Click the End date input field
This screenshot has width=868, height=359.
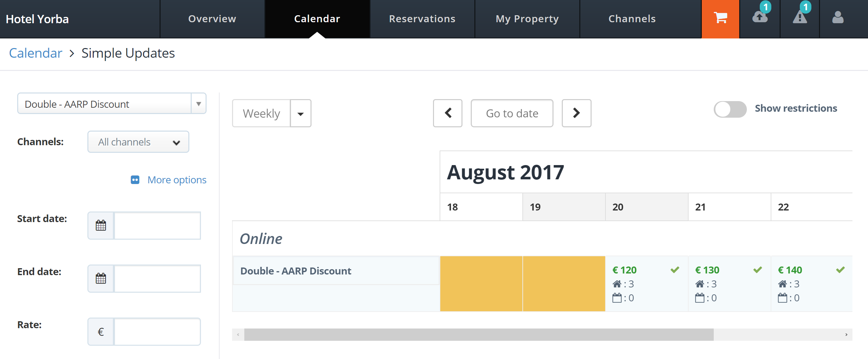point(157,278)
